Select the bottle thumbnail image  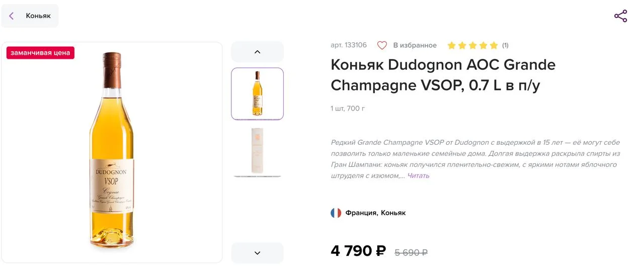click(x=257, y=94)
